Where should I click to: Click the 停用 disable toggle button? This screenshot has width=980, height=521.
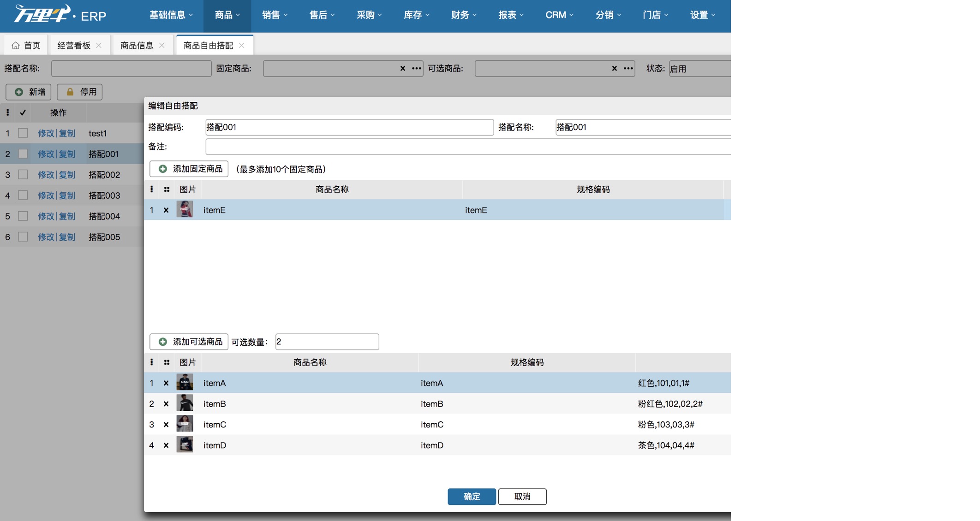78,91
